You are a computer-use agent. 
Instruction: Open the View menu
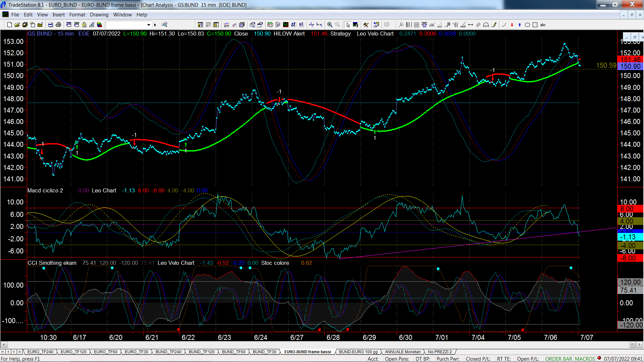(x=43, y=14)
